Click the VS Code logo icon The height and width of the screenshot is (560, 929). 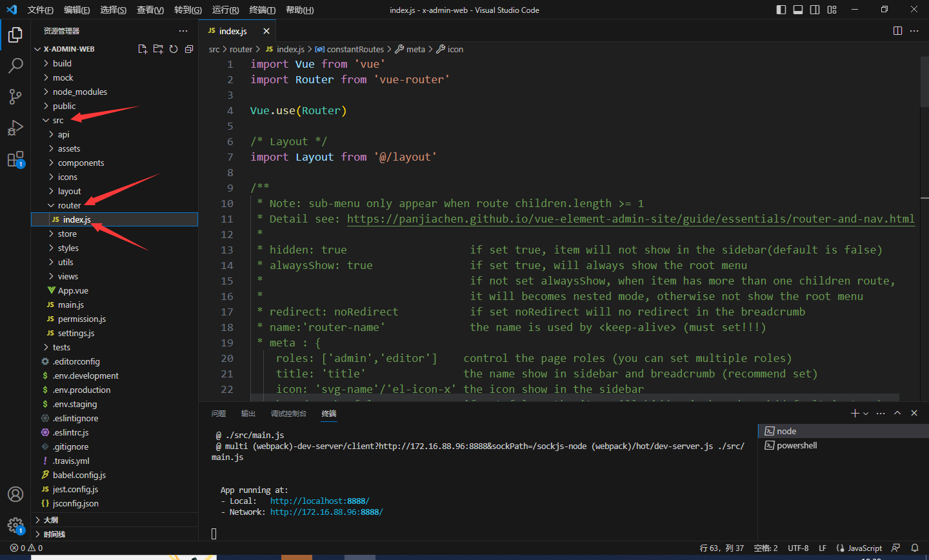(12, 10)
